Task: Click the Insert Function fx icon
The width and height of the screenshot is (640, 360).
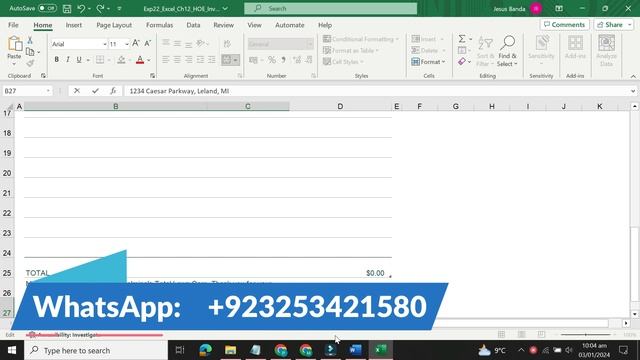Action: [113, 91]
